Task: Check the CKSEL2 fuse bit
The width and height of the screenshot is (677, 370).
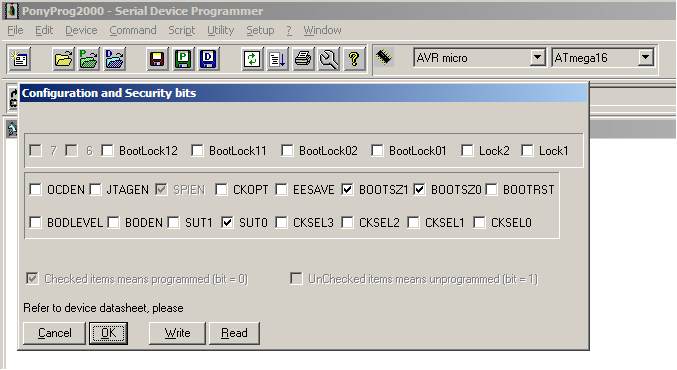Action: point(347,222)
